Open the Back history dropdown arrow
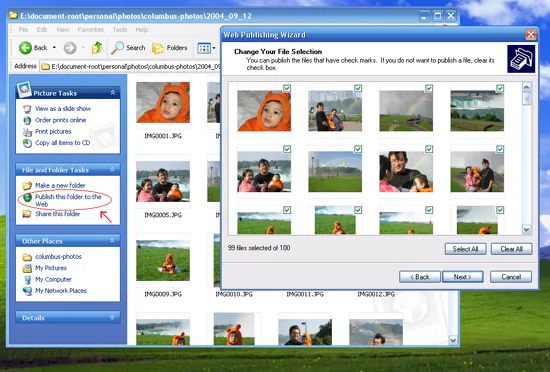This screenshot has height=372, width=550. tap(54, 48)
